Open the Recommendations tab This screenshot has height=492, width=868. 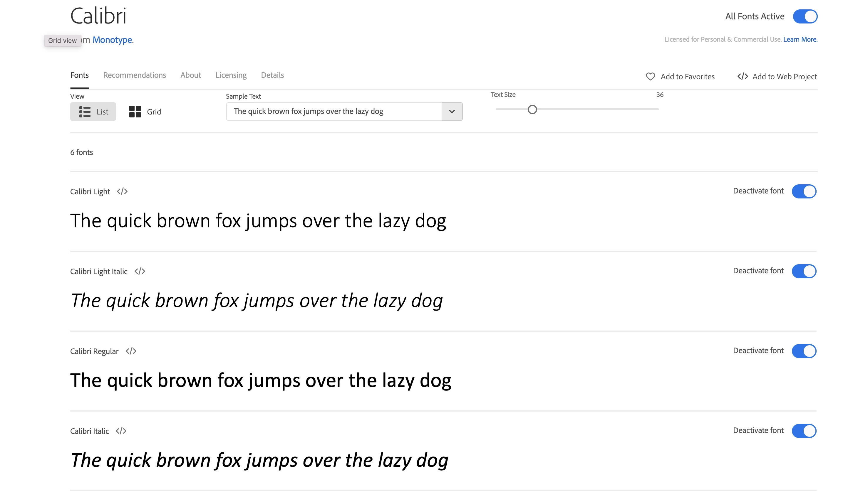point(134,75)
